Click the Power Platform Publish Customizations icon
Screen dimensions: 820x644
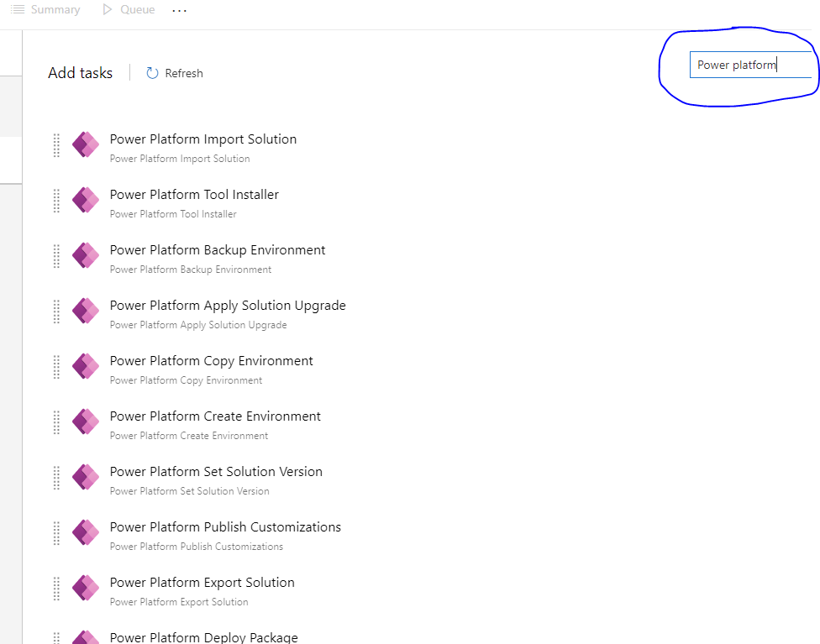tap(86, 532)
